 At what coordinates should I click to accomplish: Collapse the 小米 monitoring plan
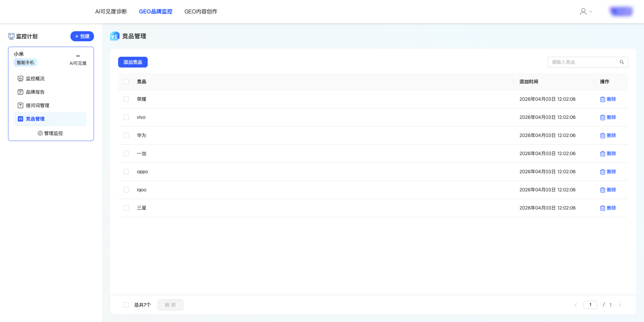(x=78, y=56)
